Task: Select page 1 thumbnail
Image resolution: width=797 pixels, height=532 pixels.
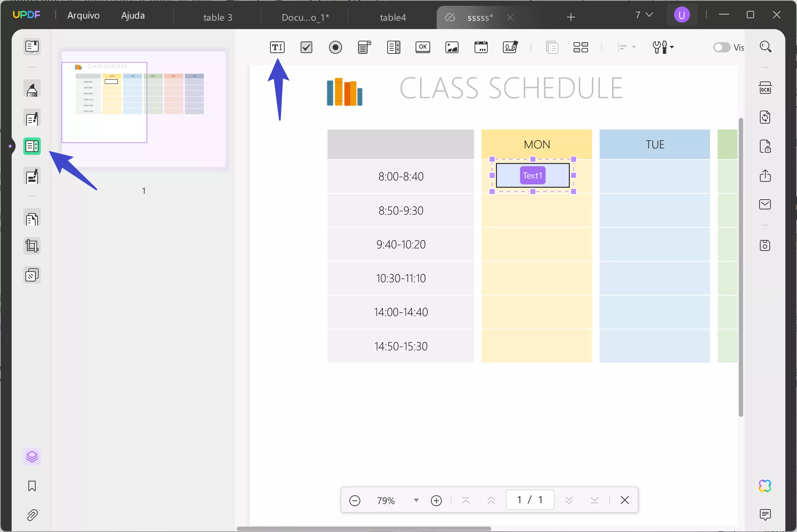Action: (x=144, y=109)
